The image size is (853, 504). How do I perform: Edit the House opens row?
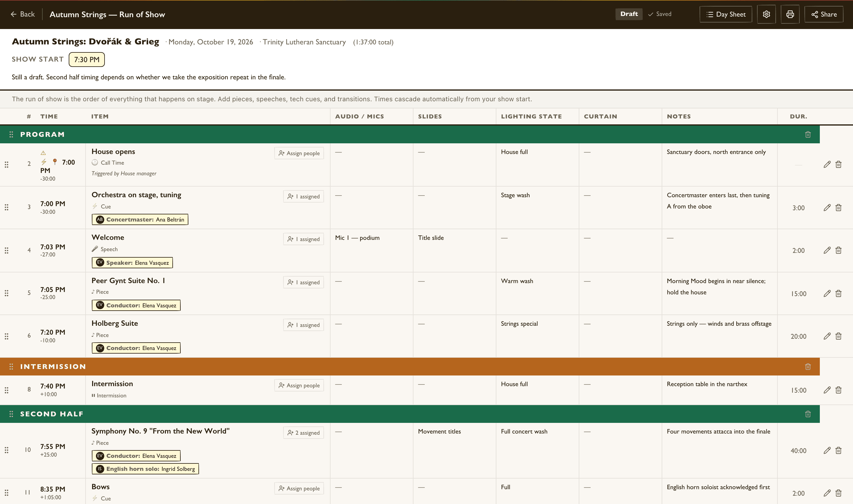click(827, 164)
